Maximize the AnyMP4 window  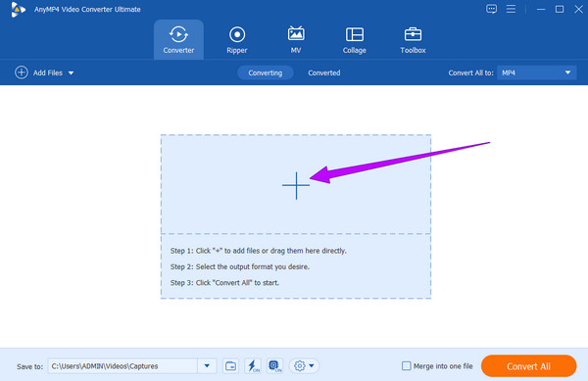coord(560,9)
